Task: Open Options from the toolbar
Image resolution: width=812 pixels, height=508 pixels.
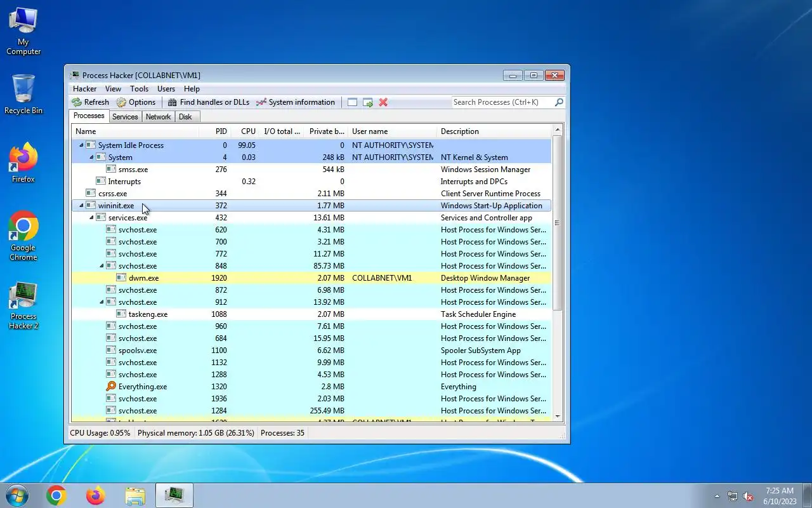Action: (x=136, y=102)
